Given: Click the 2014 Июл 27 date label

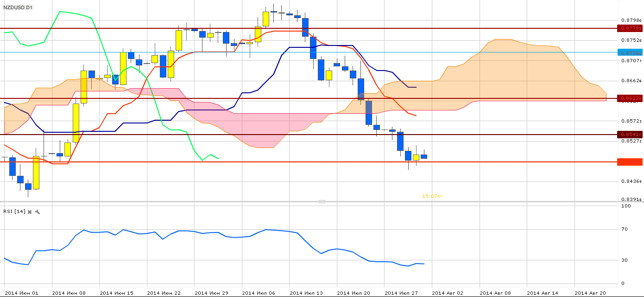Looking at the screenshot, I should [x=401, y=293].
